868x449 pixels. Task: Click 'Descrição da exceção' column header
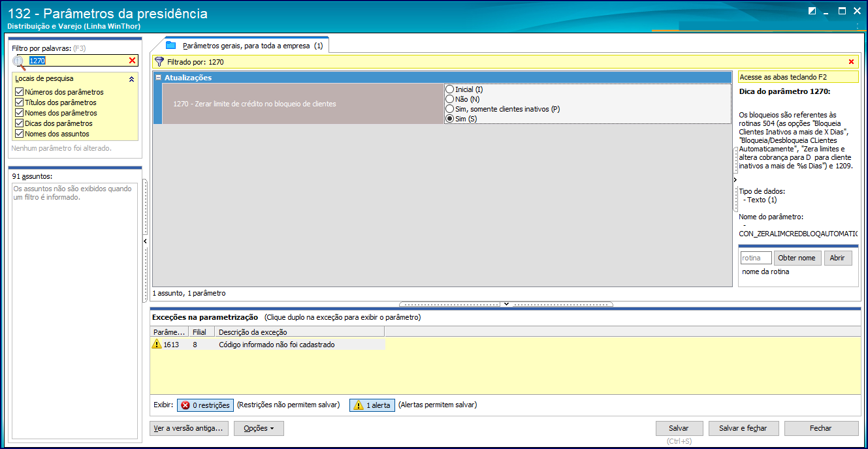point(299,332)
